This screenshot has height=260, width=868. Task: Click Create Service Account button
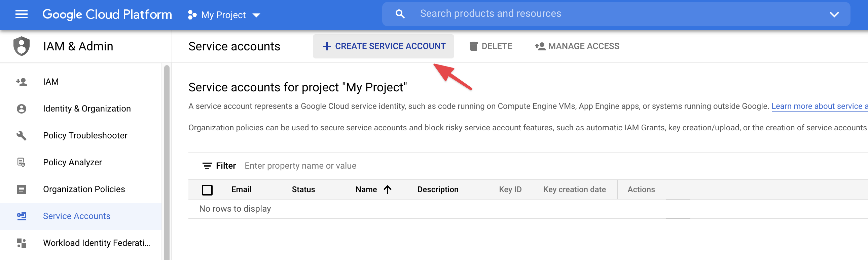[x=384, y=46]
